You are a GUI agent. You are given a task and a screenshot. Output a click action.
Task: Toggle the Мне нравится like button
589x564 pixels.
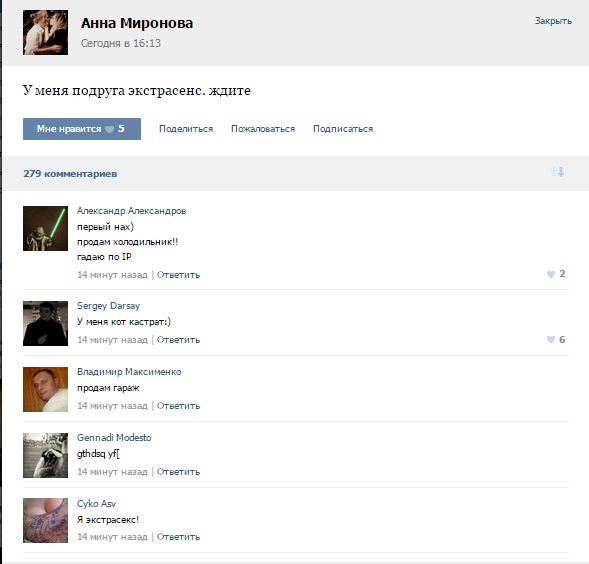pos(82,129)
